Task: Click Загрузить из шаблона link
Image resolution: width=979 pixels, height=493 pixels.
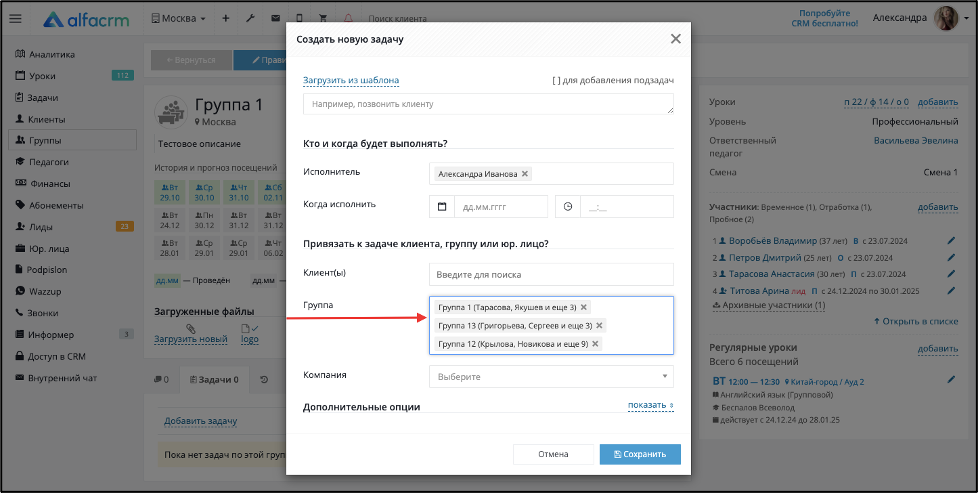Action: (351, 81)
